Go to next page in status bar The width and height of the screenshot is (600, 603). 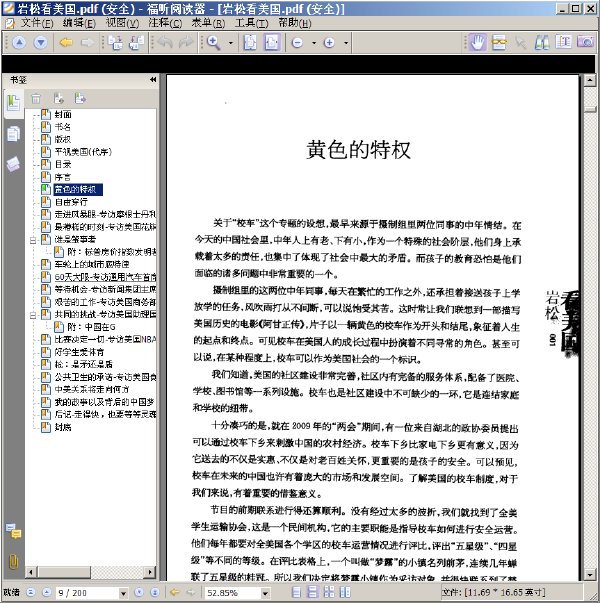pos(139,592)
